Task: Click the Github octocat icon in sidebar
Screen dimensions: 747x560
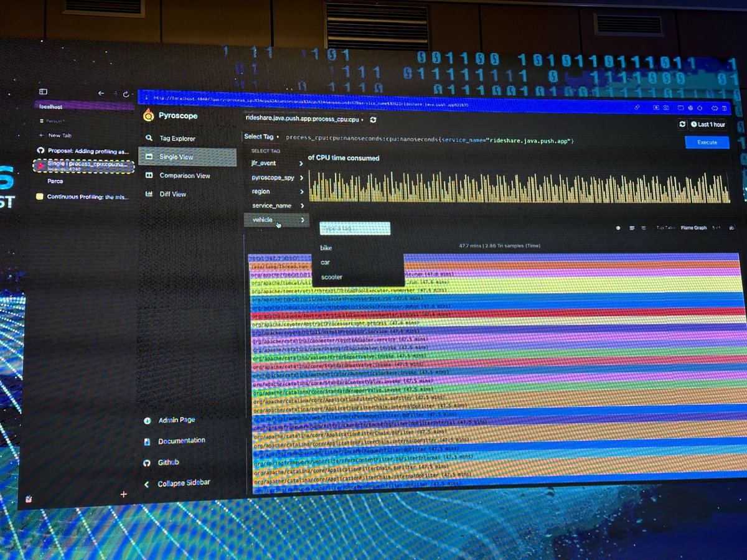Action: (147, 463)
